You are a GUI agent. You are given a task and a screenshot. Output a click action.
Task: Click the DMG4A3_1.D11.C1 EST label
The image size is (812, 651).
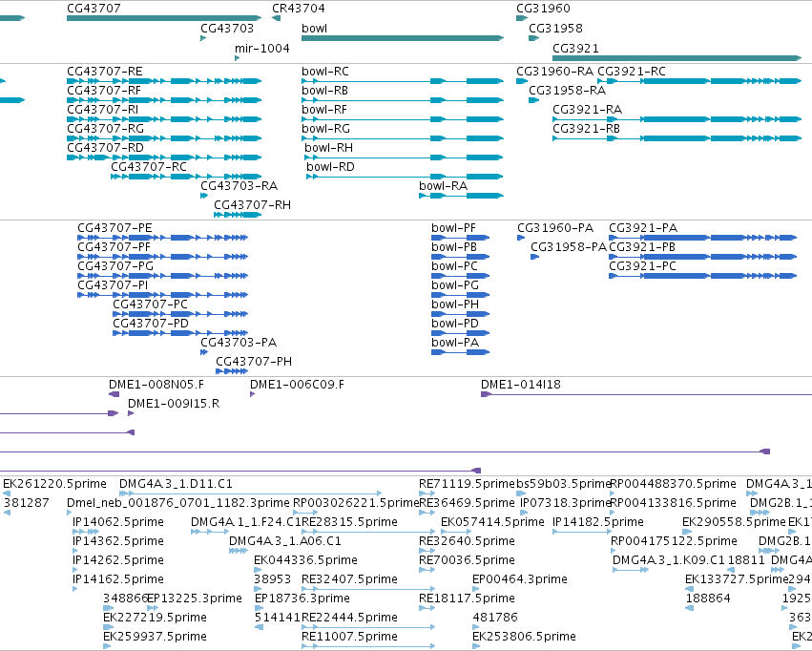click(177, 484)
